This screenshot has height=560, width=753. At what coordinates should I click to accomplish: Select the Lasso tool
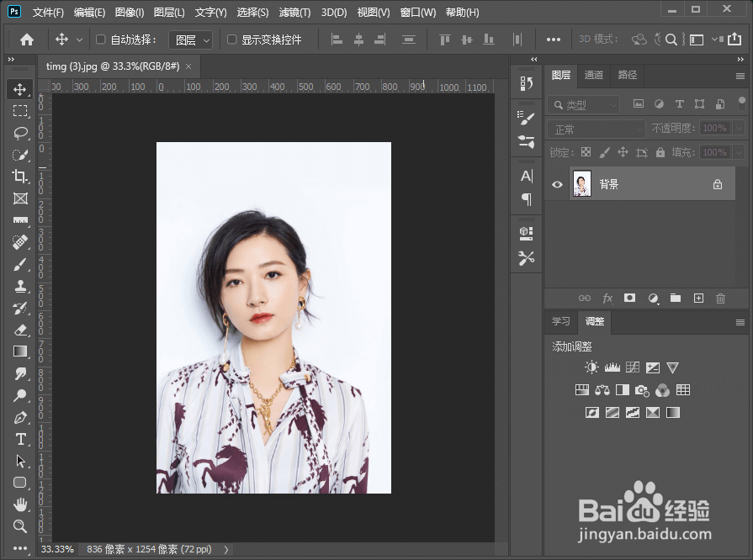pyautogui.click(x=19, y=133)
